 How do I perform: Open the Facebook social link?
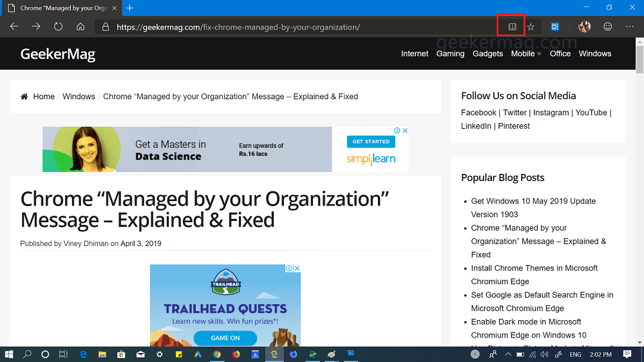coord(478,113)
